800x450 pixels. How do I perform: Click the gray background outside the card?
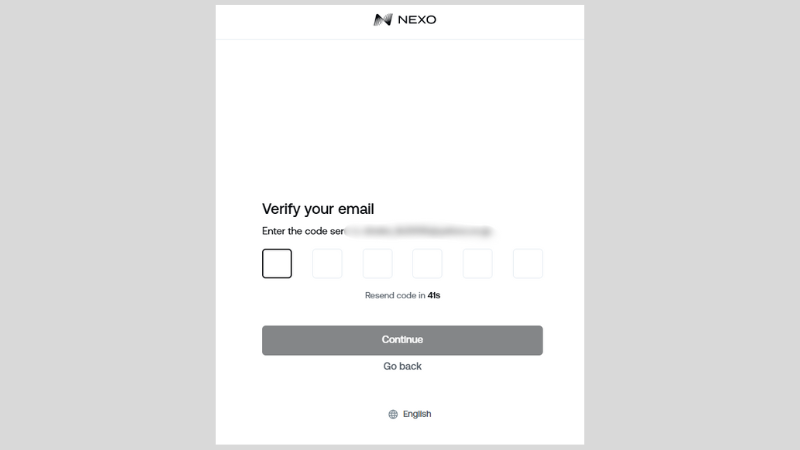[x=107, y=224]
